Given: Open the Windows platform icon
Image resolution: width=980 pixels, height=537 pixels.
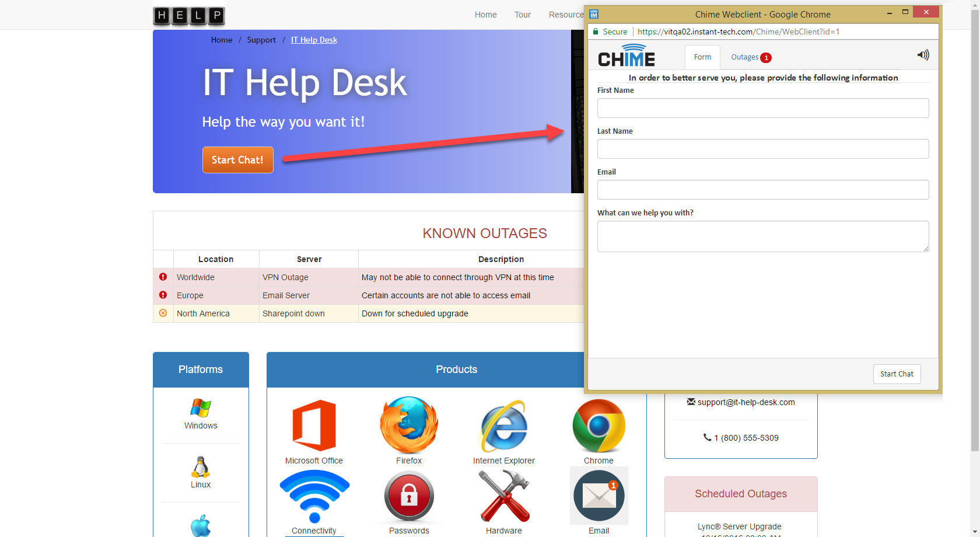Looking at the screenshot, I should (x=201, y=407).
